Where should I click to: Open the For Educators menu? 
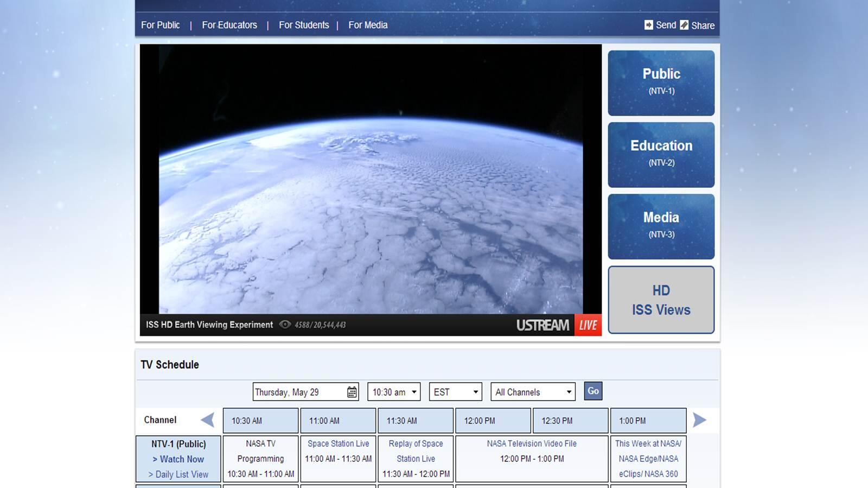click(229, 25)
